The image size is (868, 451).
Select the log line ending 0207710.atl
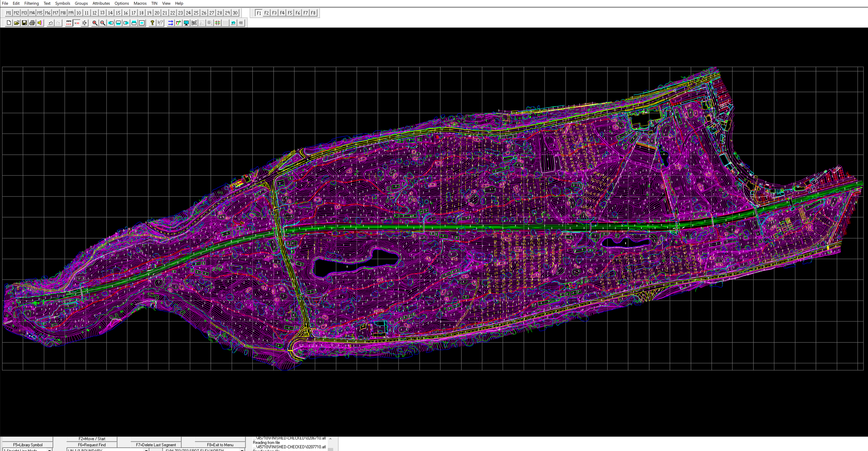pyautogui.click(x=289, y=447)
